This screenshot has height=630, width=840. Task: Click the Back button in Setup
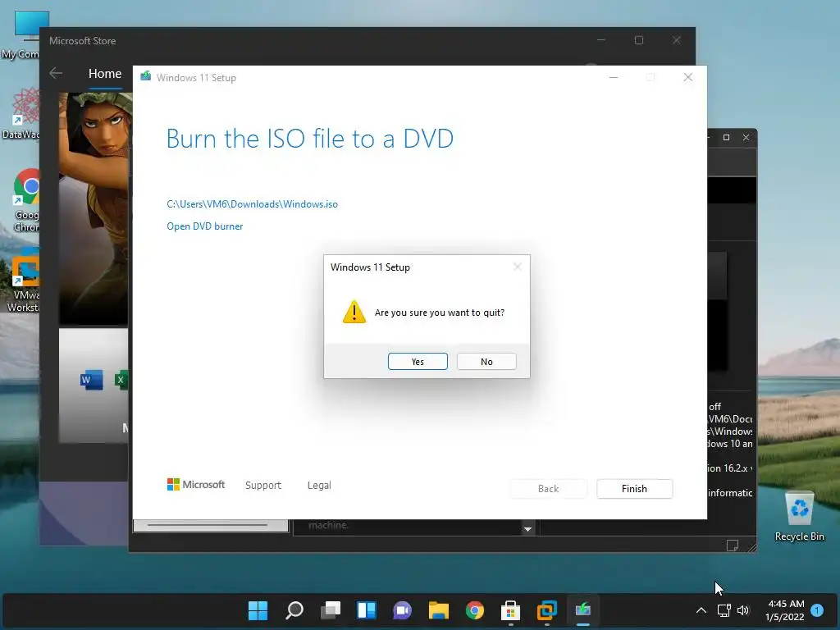coord(548,489)
